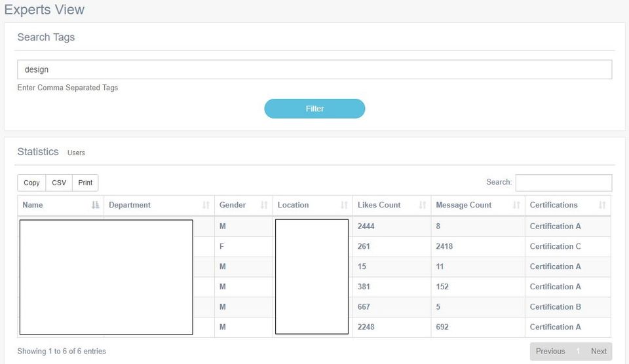The image size is (629, 364).
Task: Click the Message Count header text
Action: point(463,205)
